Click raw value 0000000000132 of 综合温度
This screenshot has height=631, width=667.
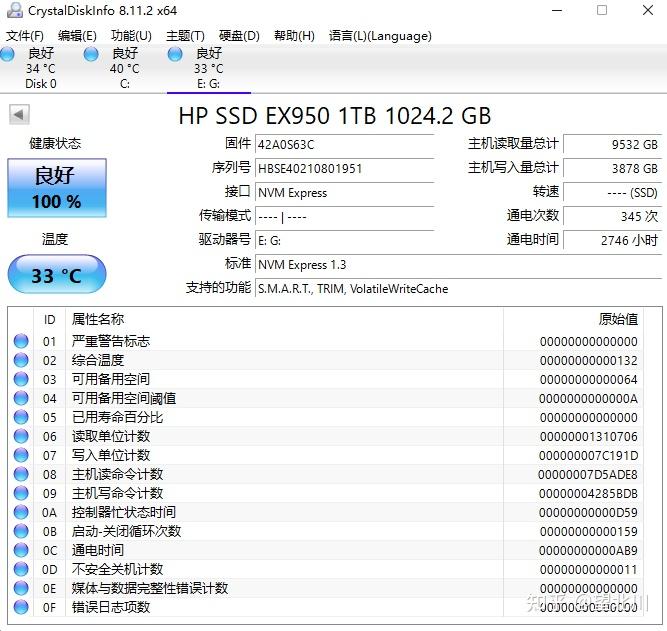click(x=588, y=360)
